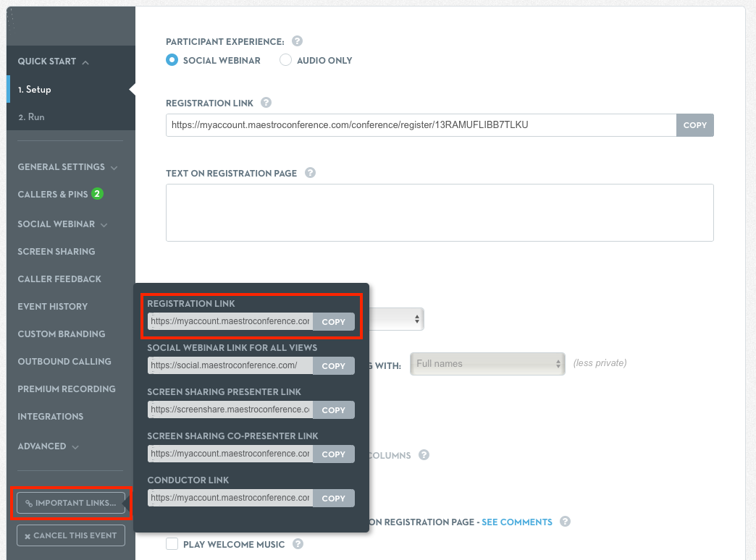Enable Play Welcome Music checkbox
This screenshot has width=756, height=560.
click(172, 543)
